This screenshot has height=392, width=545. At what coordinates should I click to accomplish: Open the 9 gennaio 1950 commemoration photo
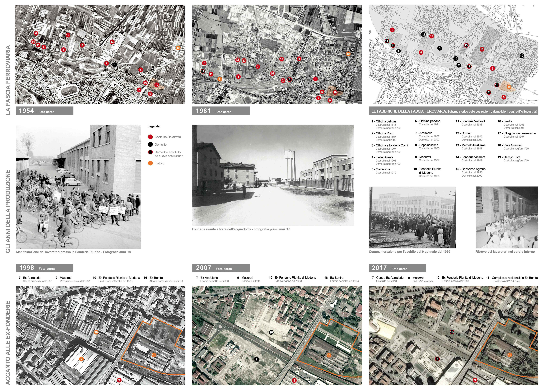click(412, 217)
